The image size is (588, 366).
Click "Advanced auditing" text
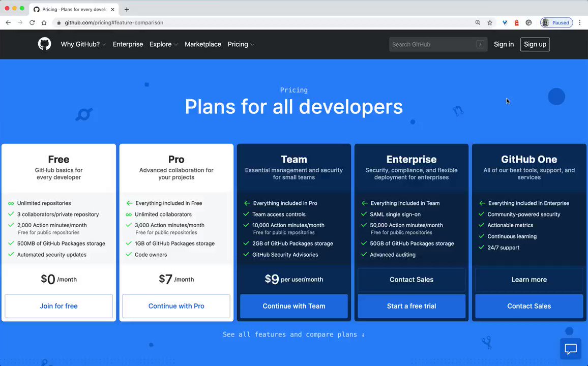(x=393, y=255)
